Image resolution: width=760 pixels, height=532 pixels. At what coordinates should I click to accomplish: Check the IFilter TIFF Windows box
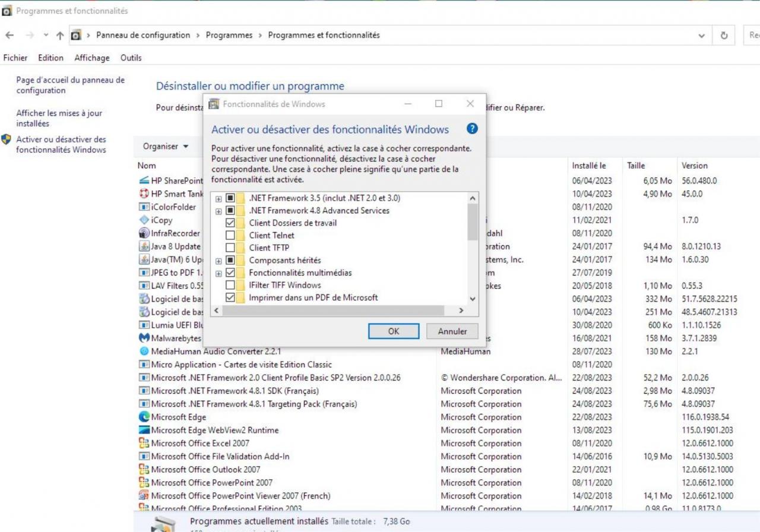230,285
